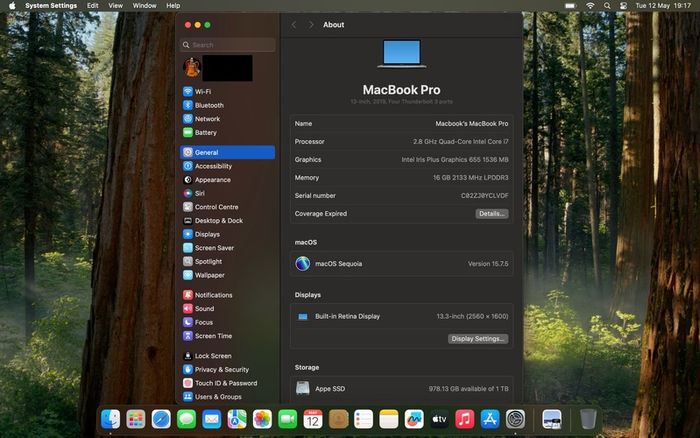
Task: Open the System Settings menu
Action: click(51, 5)
